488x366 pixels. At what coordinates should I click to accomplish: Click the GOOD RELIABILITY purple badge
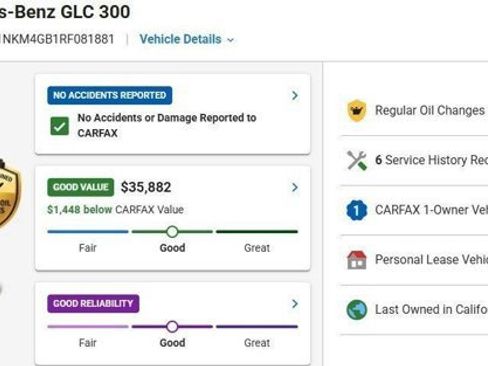93,303
